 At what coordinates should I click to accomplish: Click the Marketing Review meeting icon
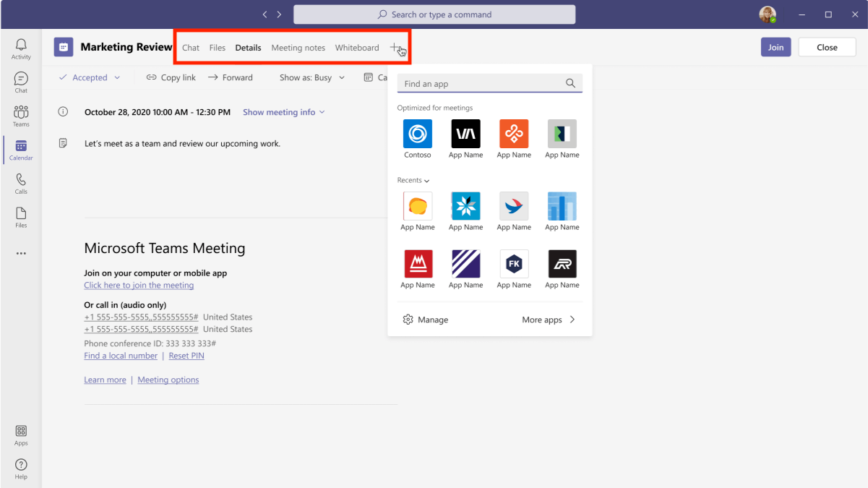click(x=64, y=47)
